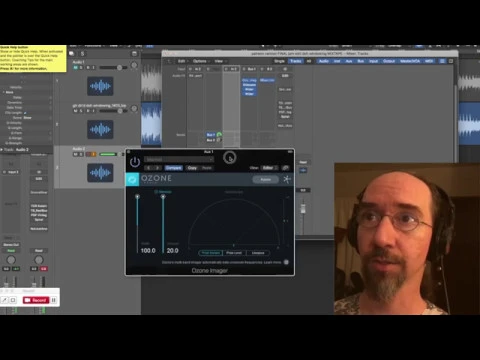Click the pencil annotate icon in recorder bar
This screenshot has width=480, height=360.
(4, 300)
